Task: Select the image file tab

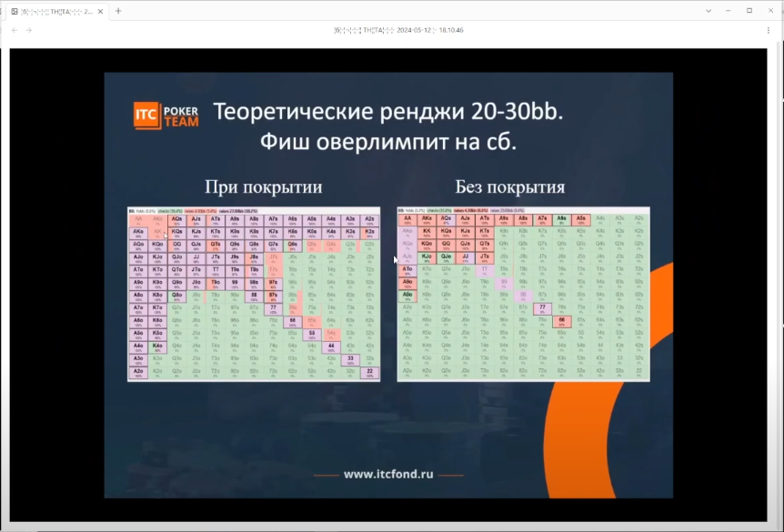Action: [56, 11]
